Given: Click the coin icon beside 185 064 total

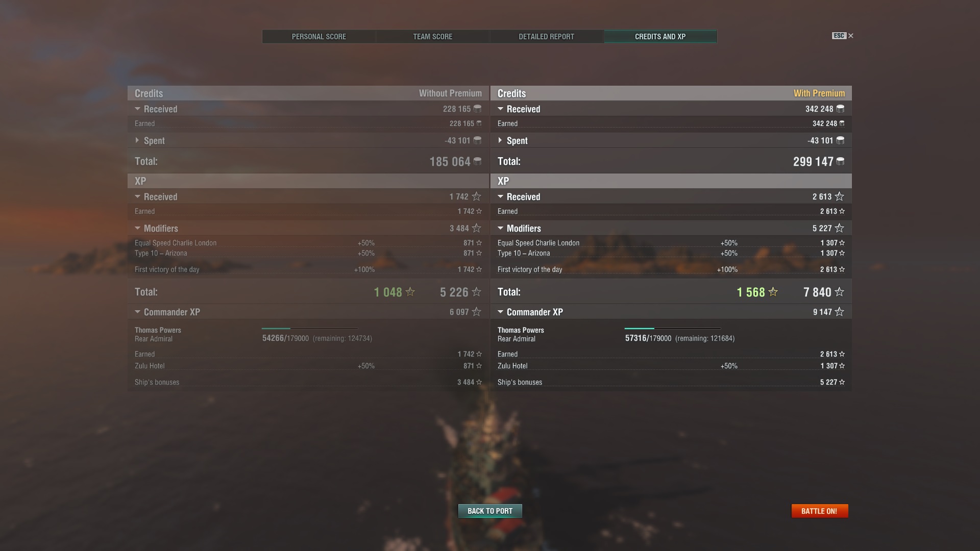Looking at the screenshot, I should (477, 162).
